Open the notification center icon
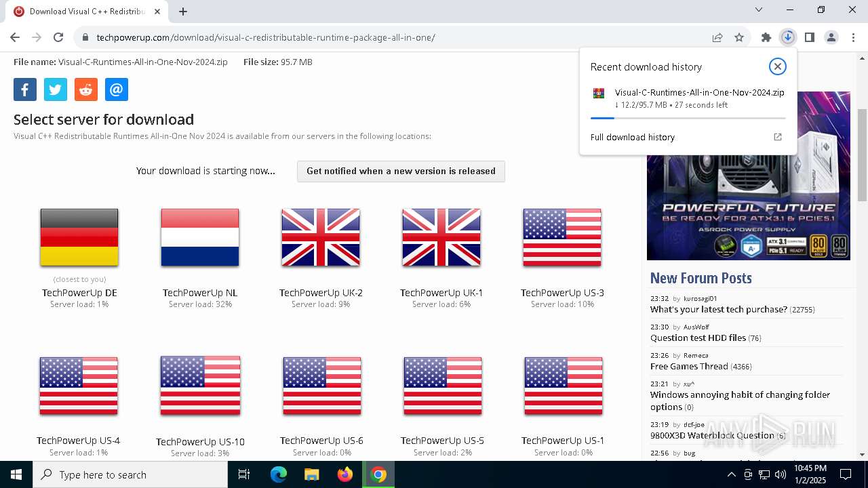 [x=846, y=474]
